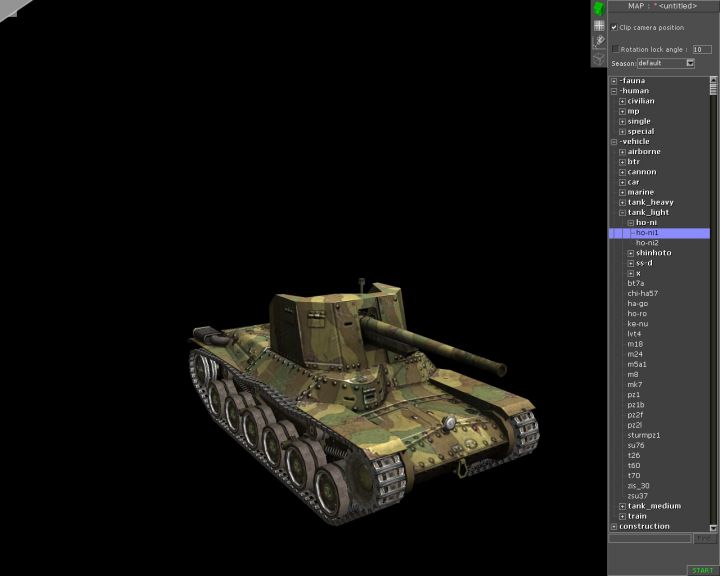
Task: Select the grid icon in left toolbar
Action: [599, 26]
